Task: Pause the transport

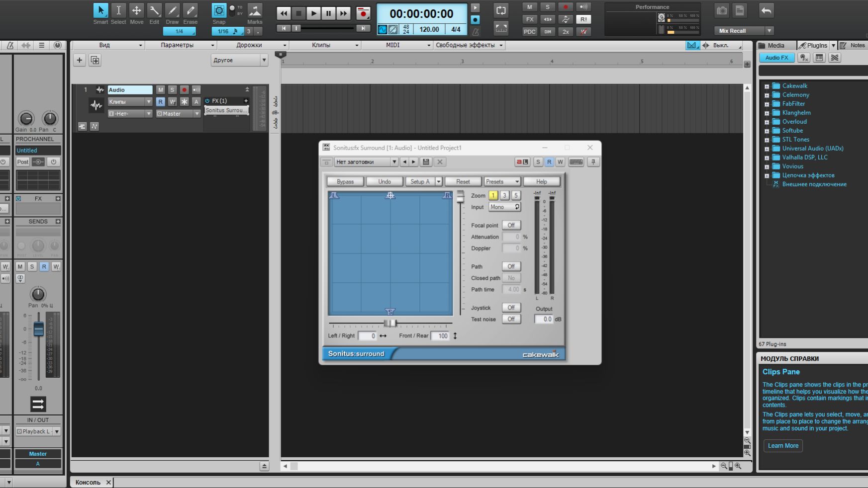Action: [x=329, y=13]
